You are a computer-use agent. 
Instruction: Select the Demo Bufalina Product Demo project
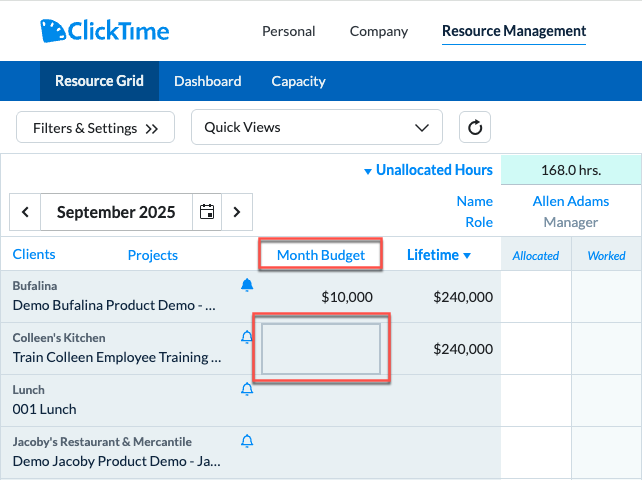tap(114, 305)
